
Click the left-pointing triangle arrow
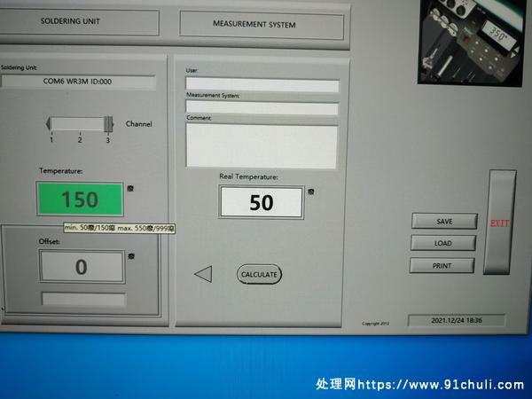(203, 274)
